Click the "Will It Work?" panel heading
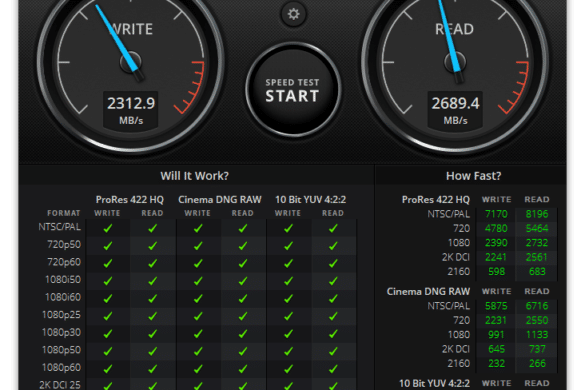585x390 pixels. pyautogui.click(x=194, y=176)
